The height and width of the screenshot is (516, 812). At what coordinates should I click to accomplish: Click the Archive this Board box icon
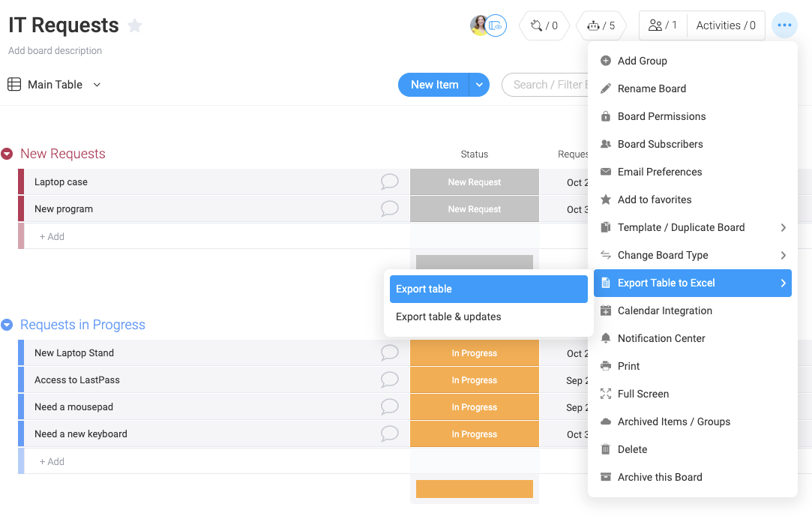pyautogui.click(x=605, y=477)
